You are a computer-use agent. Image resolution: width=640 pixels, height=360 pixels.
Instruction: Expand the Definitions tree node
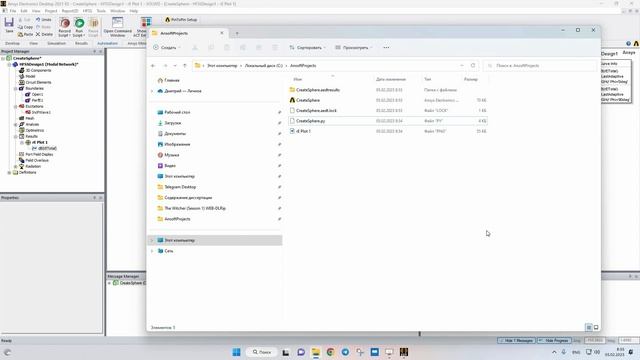click(9, 173)
